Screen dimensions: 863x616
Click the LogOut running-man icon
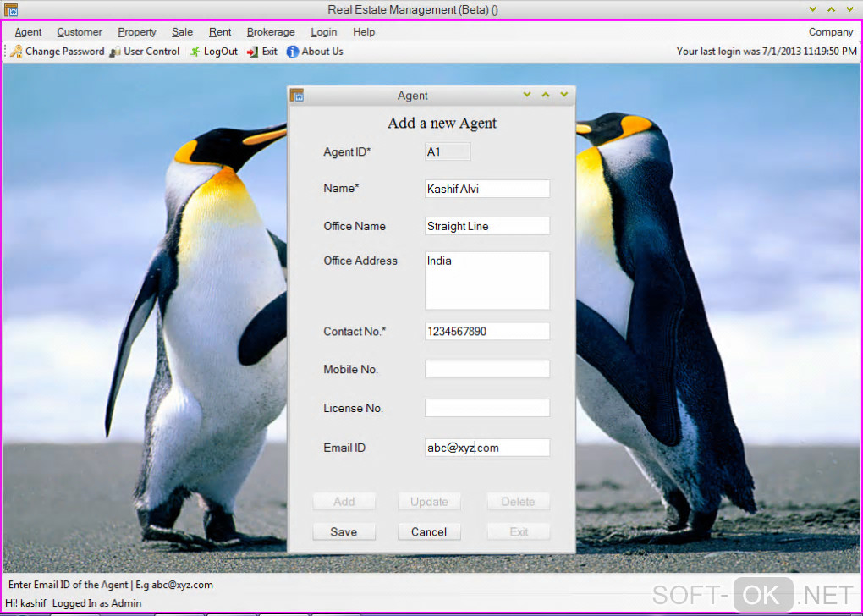[x=195, y=52]
